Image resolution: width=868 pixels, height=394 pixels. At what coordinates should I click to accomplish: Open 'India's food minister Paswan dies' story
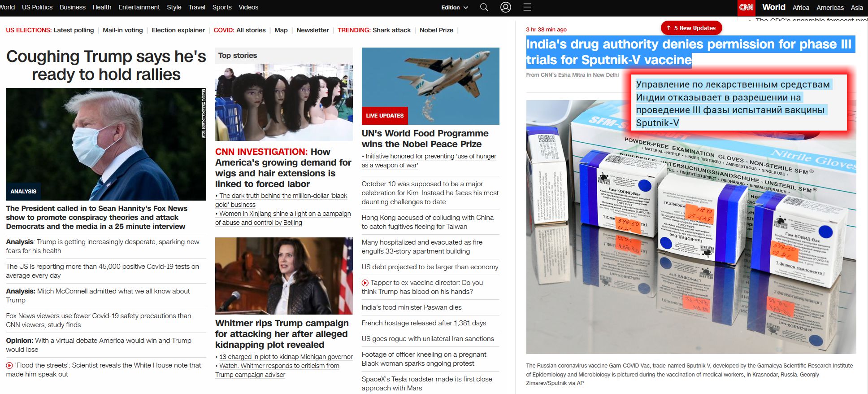(412, 307)
